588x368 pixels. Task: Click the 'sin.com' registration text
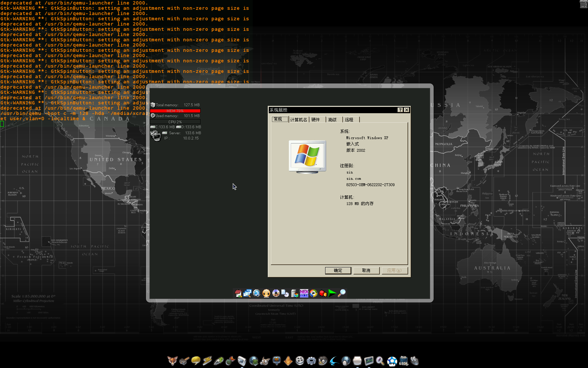(353, 179)
